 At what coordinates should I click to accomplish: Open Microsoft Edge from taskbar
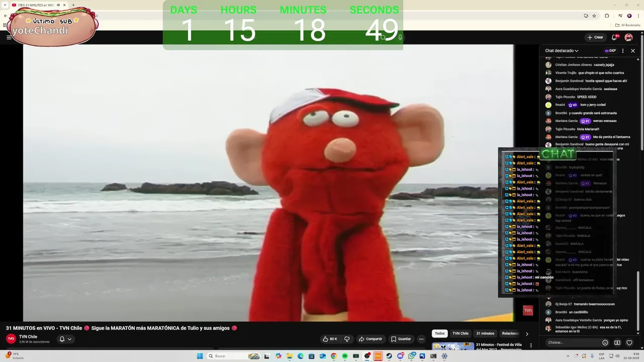tap(300, 356)
